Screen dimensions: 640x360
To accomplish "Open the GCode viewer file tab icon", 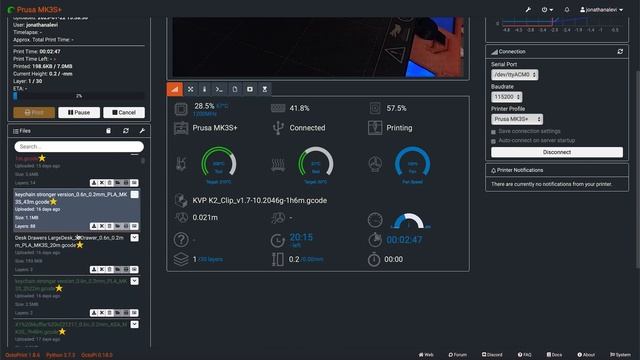I will pyautogui.click(x=235, y=89).
